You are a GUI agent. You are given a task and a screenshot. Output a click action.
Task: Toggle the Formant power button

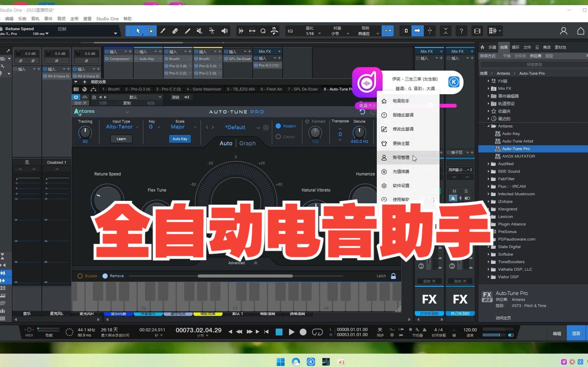click(307, 121)
